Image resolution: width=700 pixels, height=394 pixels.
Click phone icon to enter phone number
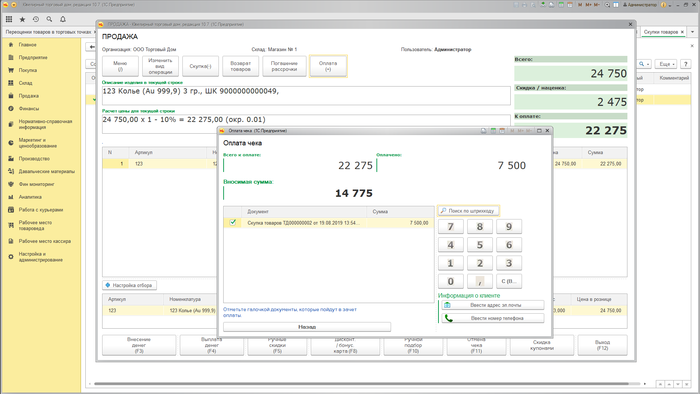(449, 318)
